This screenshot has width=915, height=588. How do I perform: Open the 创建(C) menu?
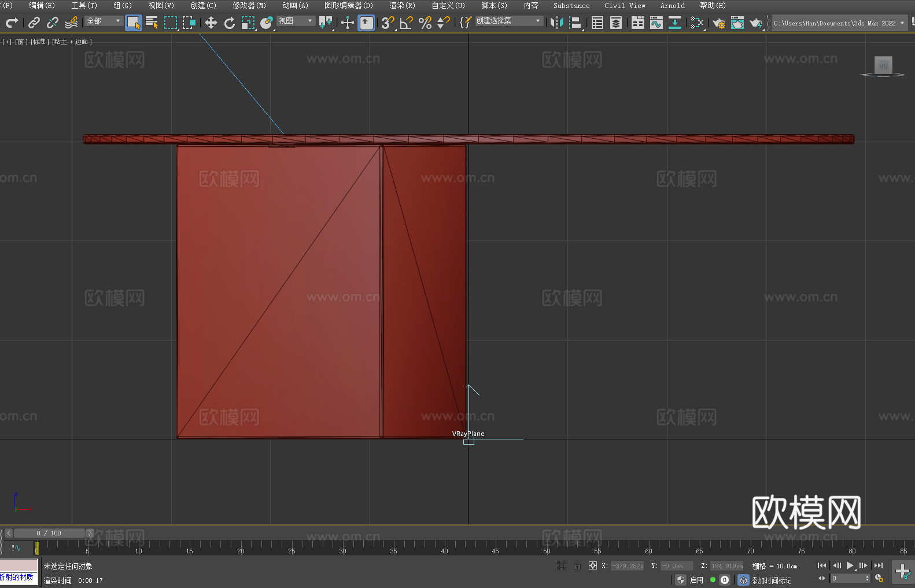(204, 5)
